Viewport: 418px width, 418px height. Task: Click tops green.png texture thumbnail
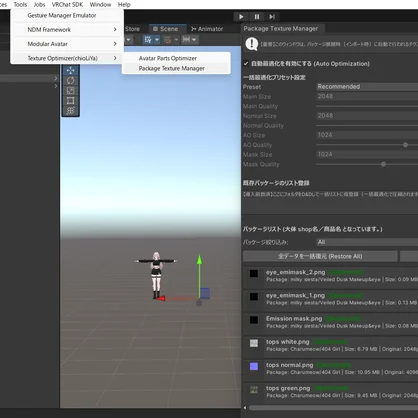254,390
